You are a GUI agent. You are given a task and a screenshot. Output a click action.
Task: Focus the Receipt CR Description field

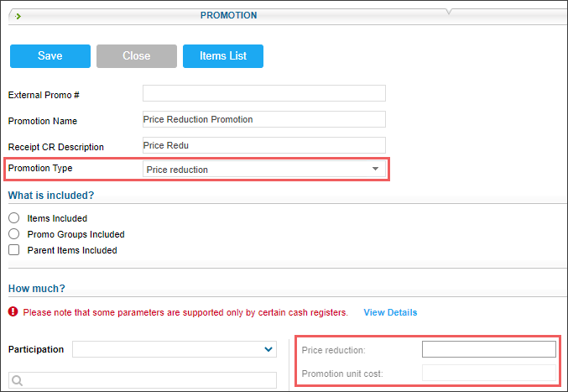coord(264,145)
